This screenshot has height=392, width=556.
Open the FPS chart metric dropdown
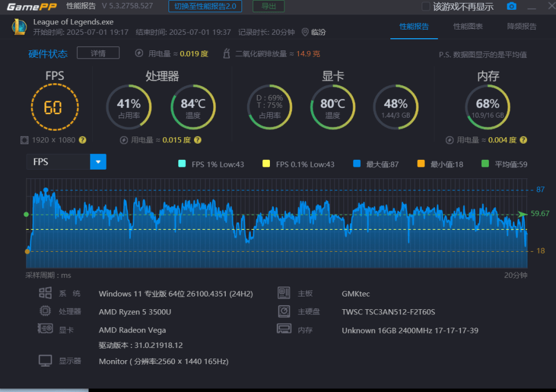98,162
